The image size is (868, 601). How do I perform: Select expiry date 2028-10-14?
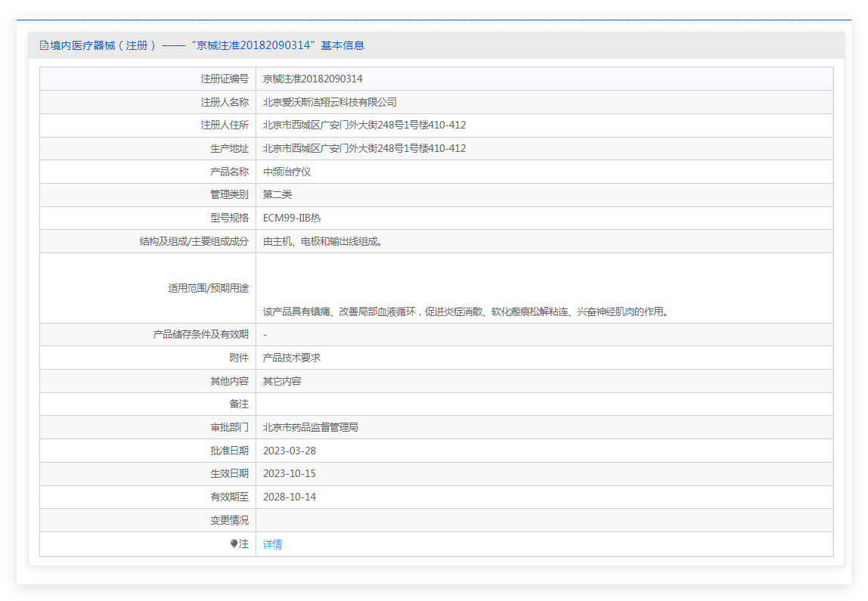(x=290, y=497)
